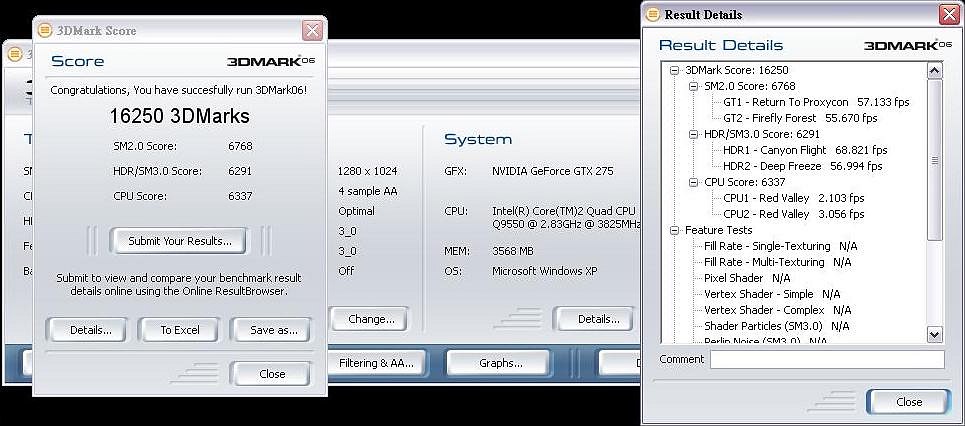Click the System heading in main window
The width and height of the screenshot is (965, 426).
point(478,140)
